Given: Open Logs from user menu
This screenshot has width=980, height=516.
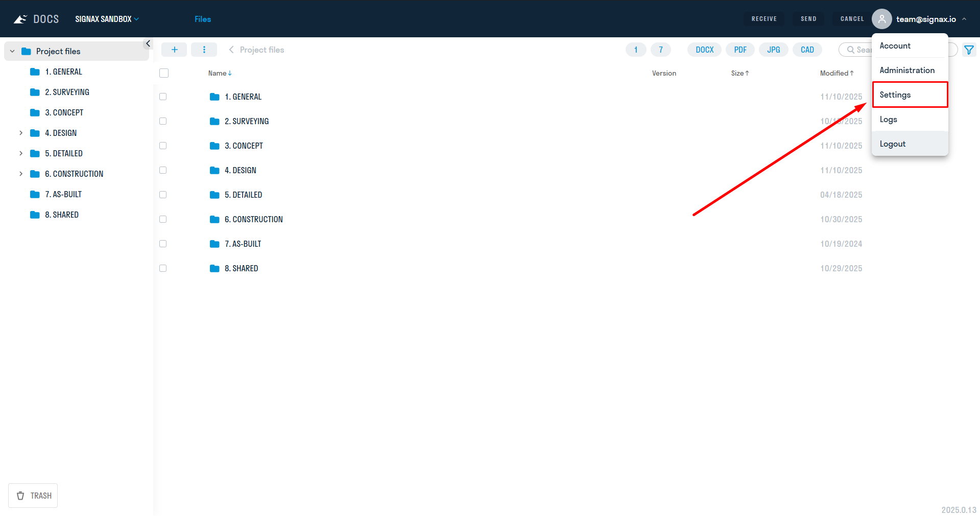Looking at the screenshot, I should [910, 119].
